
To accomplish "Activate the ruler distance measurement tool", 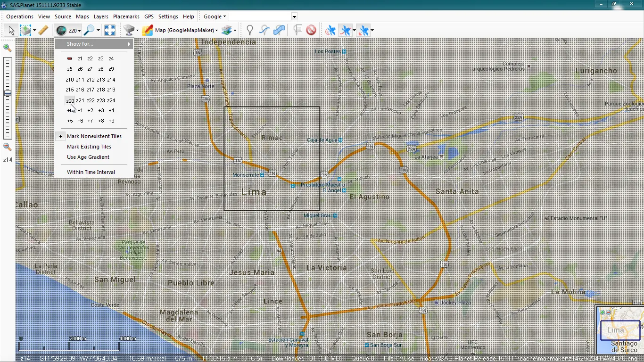I will coord(43,30).
